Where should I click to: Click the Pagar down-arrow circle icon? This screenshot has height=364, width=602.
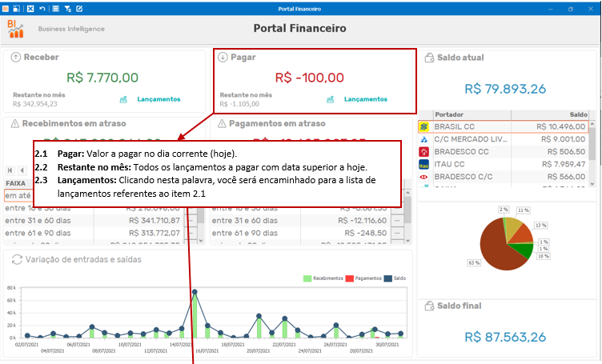click(x=223, y=57)
